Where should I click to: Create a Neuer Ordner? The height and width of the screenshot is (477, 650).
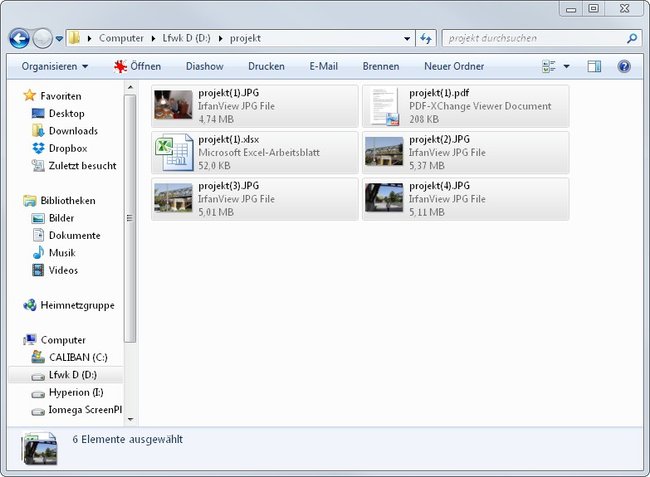tap(454, 66)
